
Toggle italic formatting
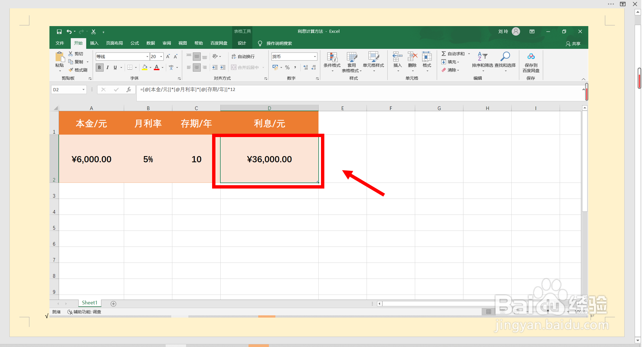point(108,67)
